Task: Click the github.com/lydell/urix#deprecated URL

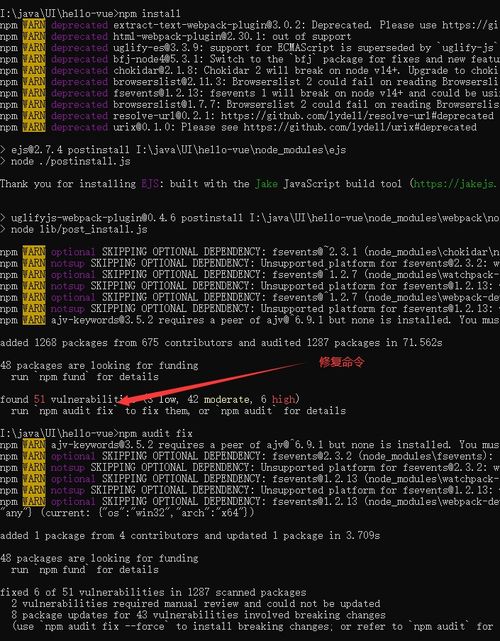Action: (360, 127)
